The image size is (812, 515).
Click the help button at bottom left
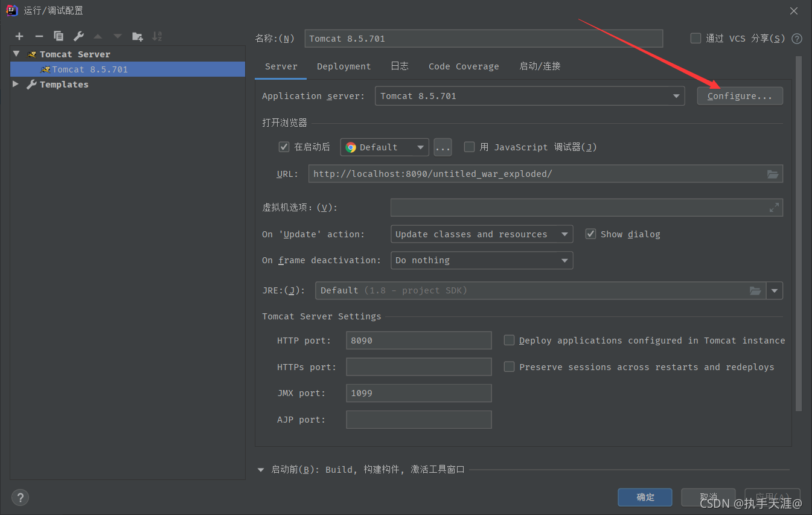point(20,497)
